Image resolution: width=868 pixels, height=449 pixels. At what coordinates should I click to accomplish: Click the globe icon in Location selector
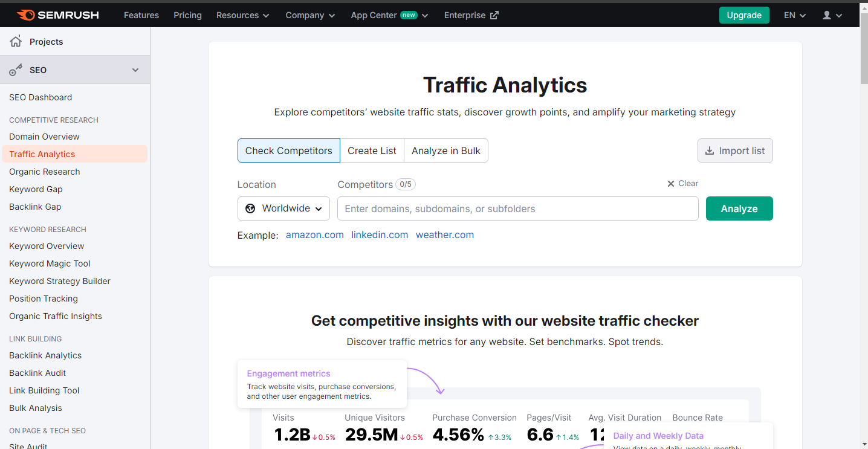(250, 208)
